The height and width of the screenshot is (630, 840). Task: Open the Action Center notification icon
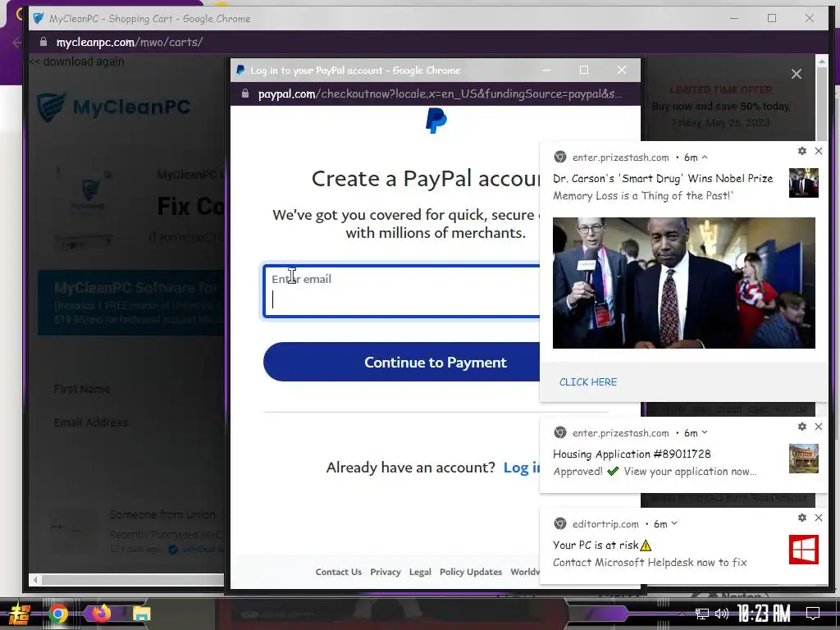pyautogui.click(x=813, y=614)
